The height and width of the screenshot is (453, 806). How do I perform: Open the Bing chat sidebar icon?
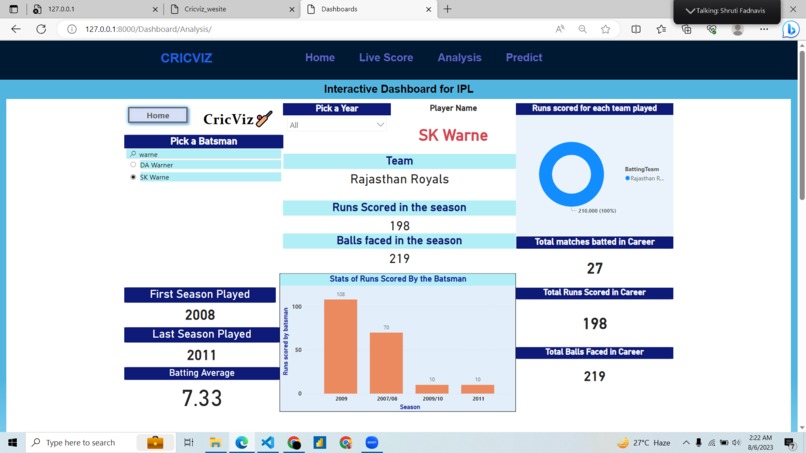(x=791, y=29)
